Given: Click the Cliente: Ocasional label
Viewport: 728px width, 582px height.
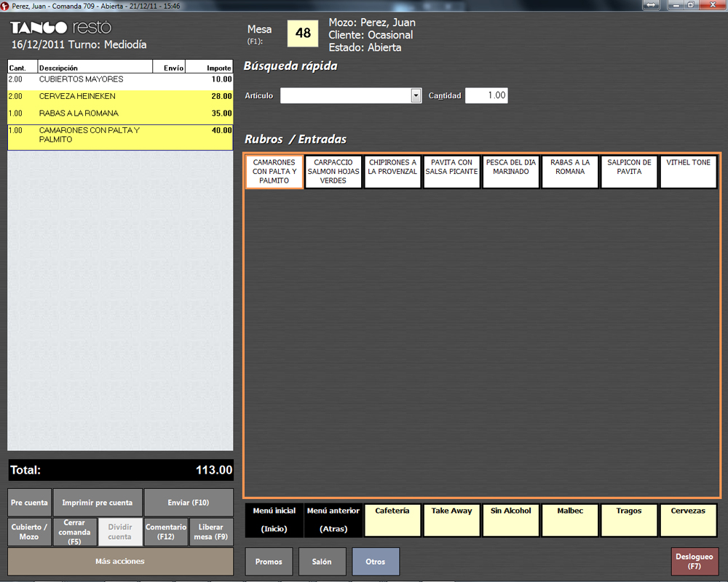Looking at the screenshot, I should click(371, 35).
